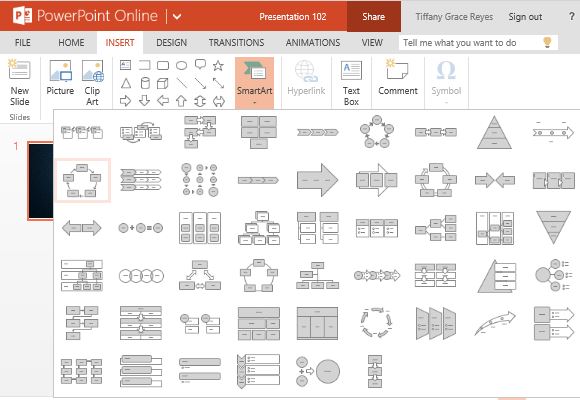The image size is (580, 400).
Task: Click the Presentation 102 title
Action: 293,17
